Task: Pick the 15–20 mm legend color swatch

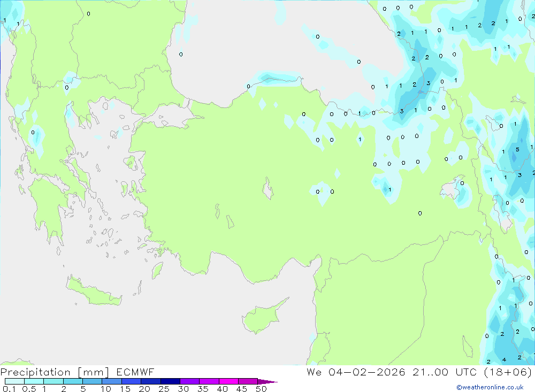Action: pos(131,381)
